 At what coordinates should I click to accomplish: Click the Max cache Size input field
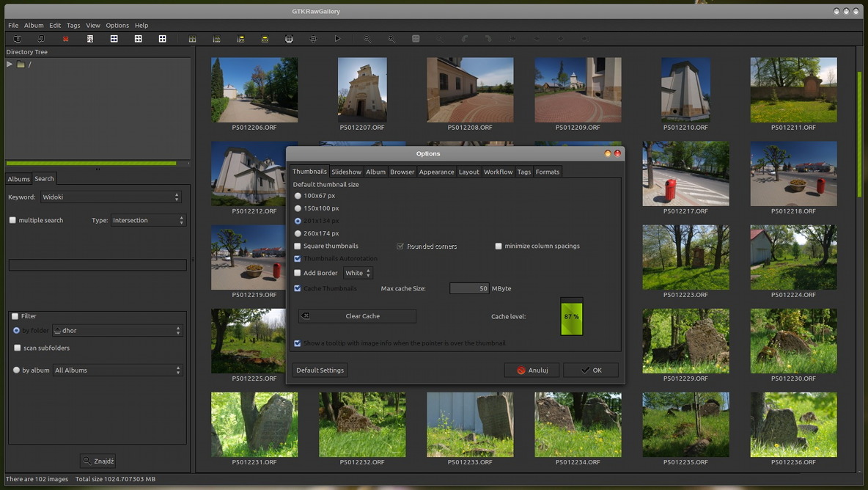coord(469,289)
